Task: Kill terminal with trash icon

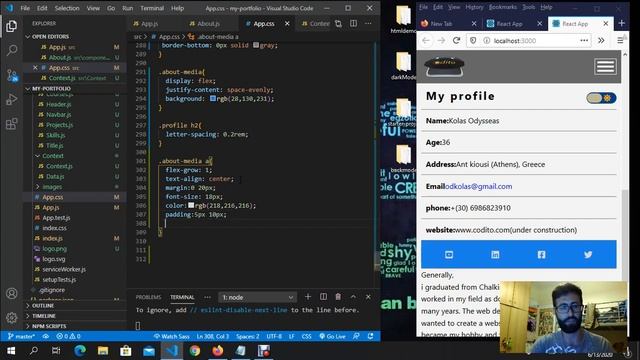Action: click(338, 297)
